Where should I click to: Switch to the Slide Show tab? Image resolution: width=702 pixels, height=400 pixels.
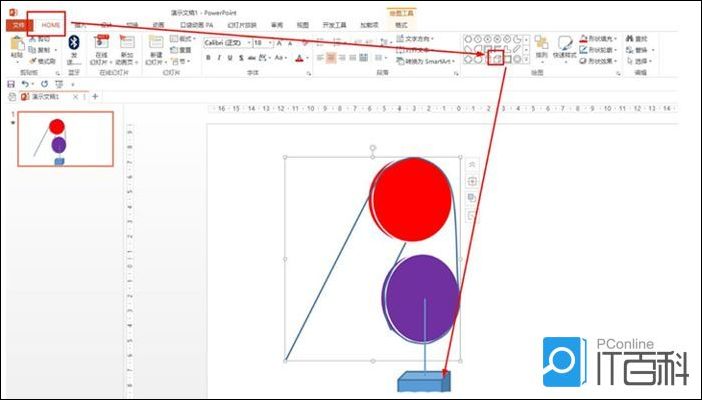[x=242, y=26]
